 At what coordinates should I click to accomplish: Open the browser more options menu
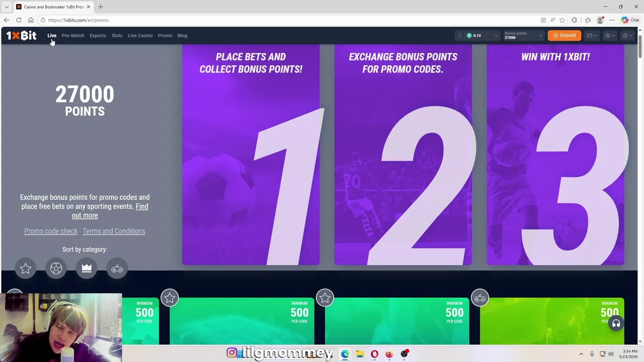tap(612, 20)
